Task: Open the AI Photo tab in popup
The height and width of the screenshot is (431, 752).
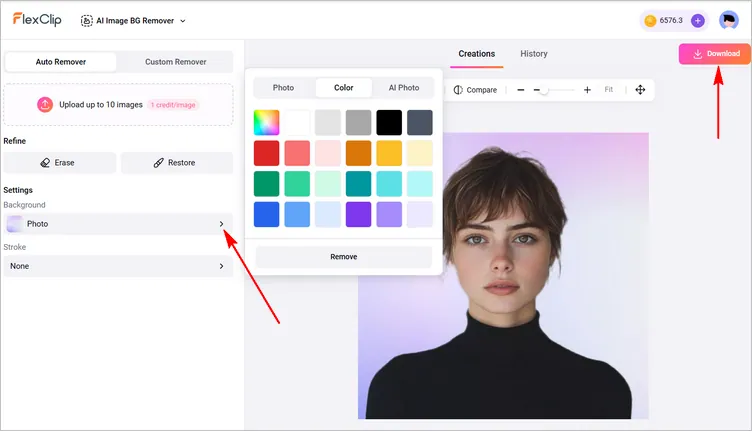Action: [x=404, y=88]
